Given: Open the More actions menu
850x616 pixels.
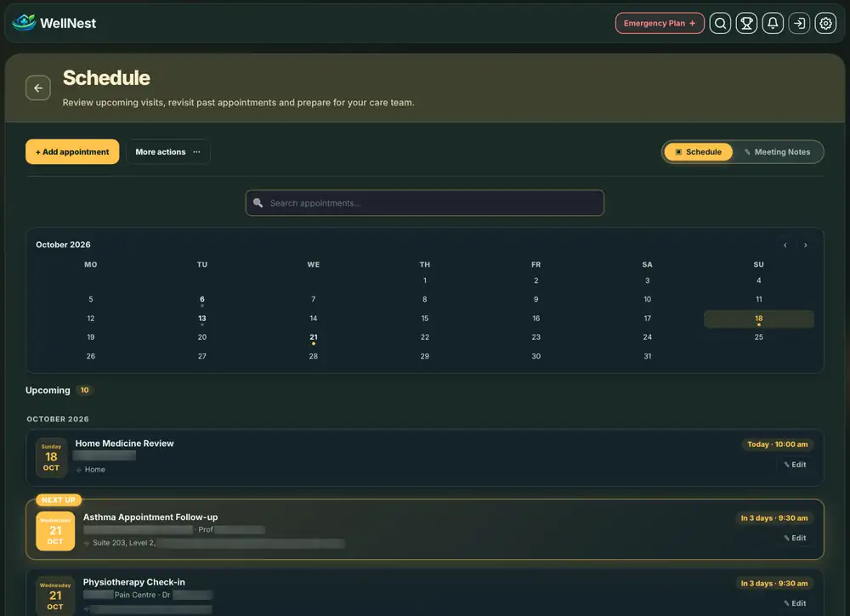Looking at the screenshot, I should (x=168, y=152).
